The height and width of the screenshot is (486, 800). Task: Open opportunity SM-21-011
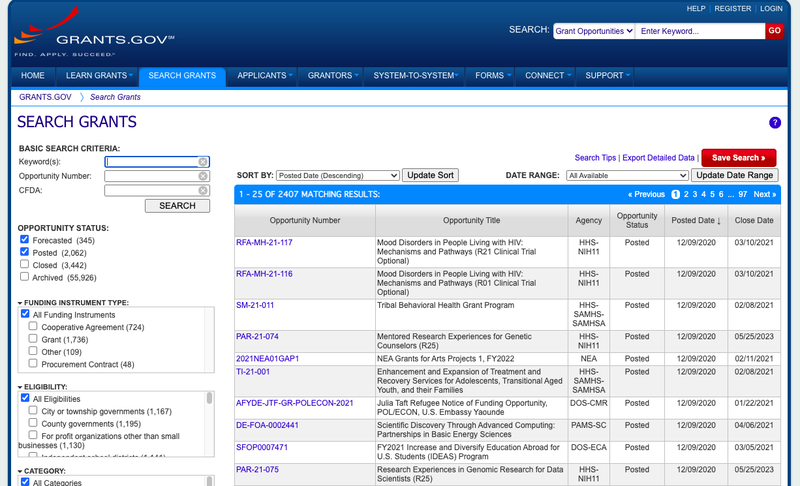click(x=255, y=305)
